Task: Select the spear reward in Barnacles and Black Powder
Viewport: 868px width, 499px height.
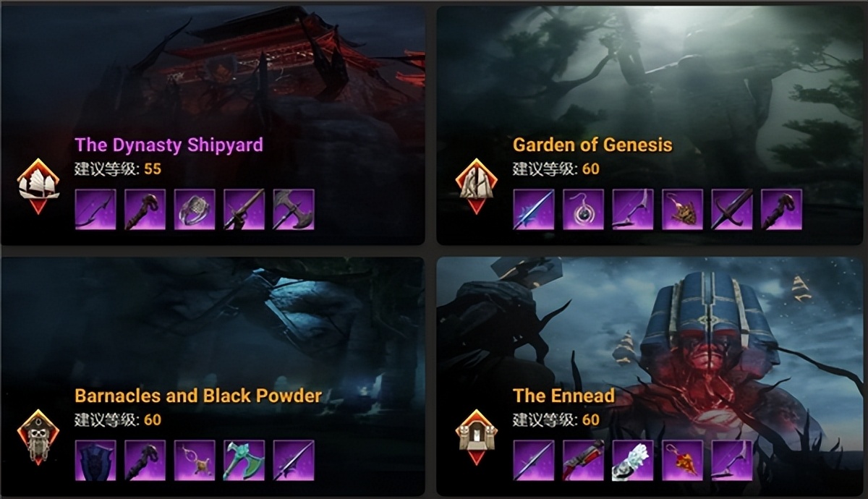Action: pyautogui.click(x=293, y=461)
